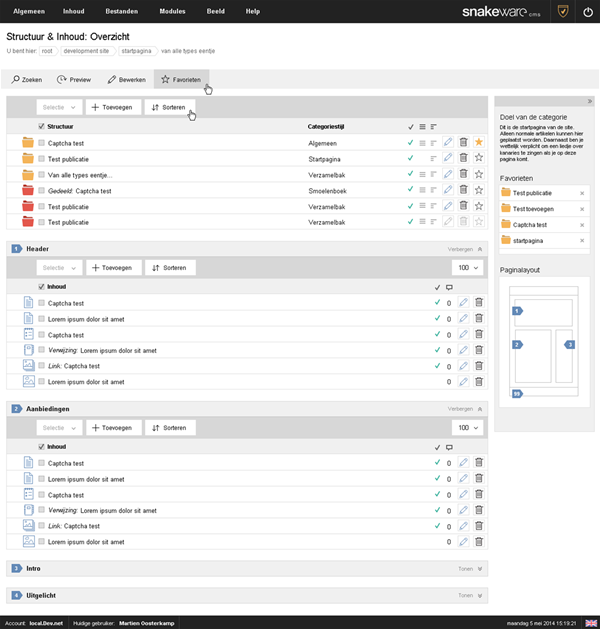600x629 pixels.
Task: Switch to the Favorieten tab
Action: [x=181, y=79]
